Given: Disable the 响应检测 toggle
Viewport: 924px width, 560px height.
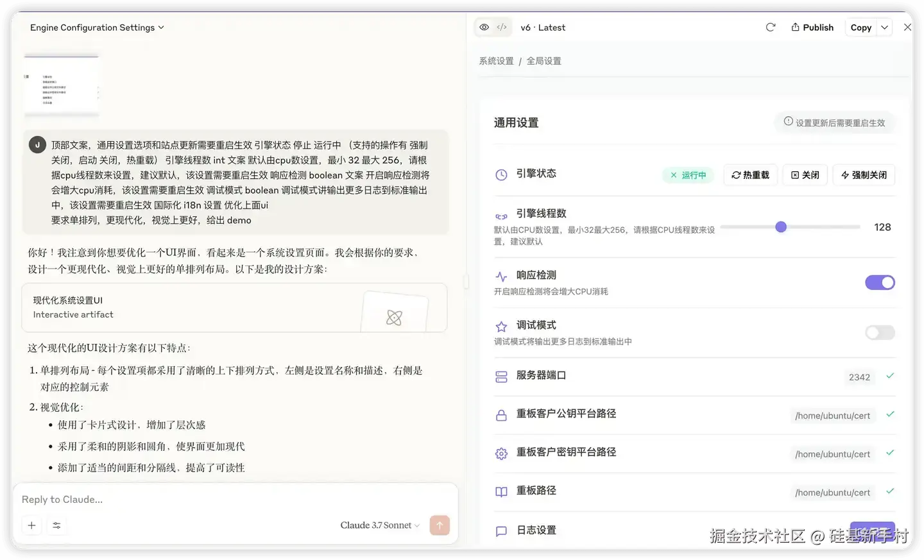Looking at the screenshot, I should (880, 282).
